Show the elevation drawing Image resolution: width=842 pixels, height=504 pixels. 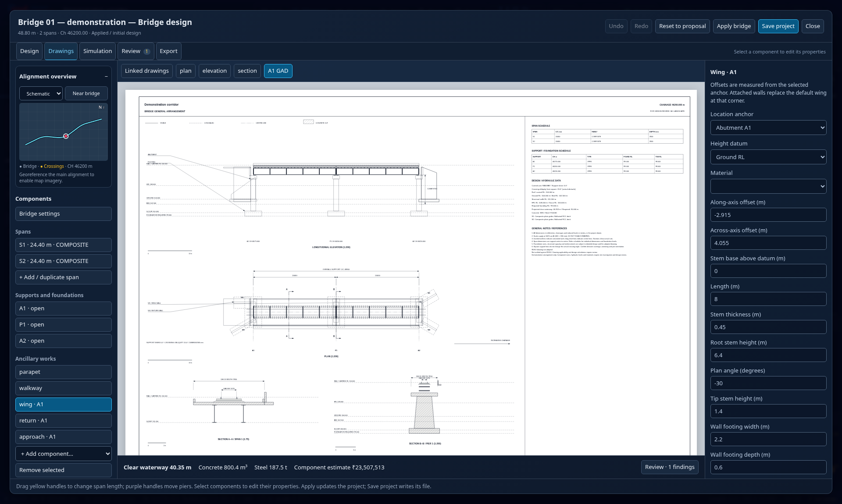[x=214, y=71]
